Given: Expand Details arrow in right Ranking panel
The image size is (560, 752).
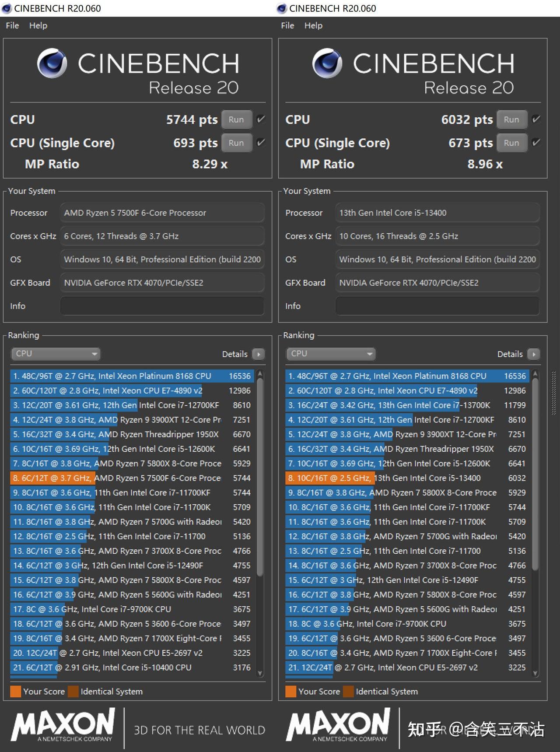Looking at the screenshot, I should click(534, 354).
